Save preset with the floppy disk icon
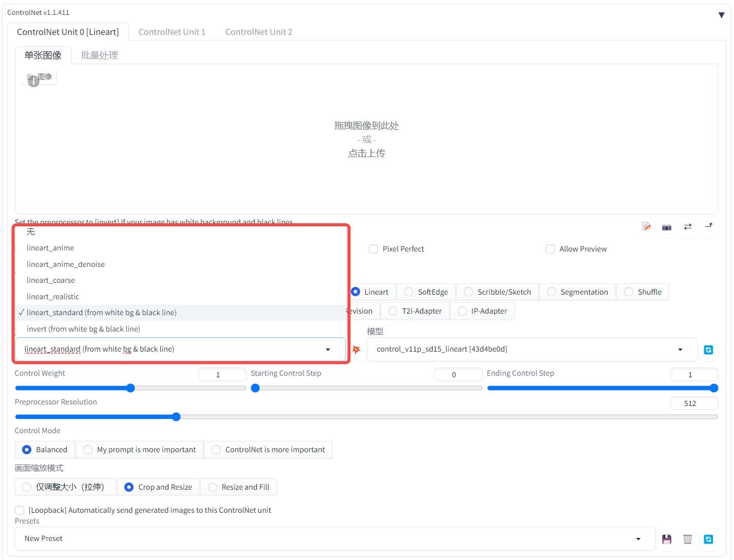Viewport: 734px width, 560px height. [667, 539]
